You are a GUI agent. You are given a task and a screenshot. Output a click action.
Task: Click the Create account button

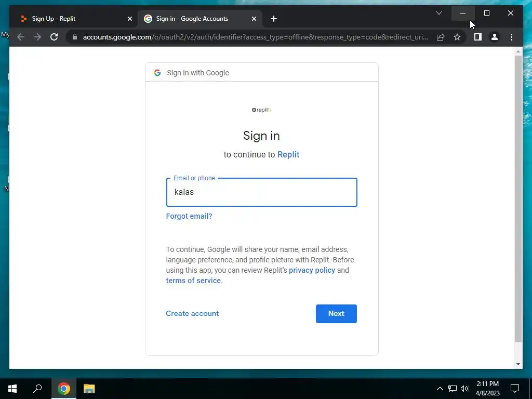pos(192,313)
